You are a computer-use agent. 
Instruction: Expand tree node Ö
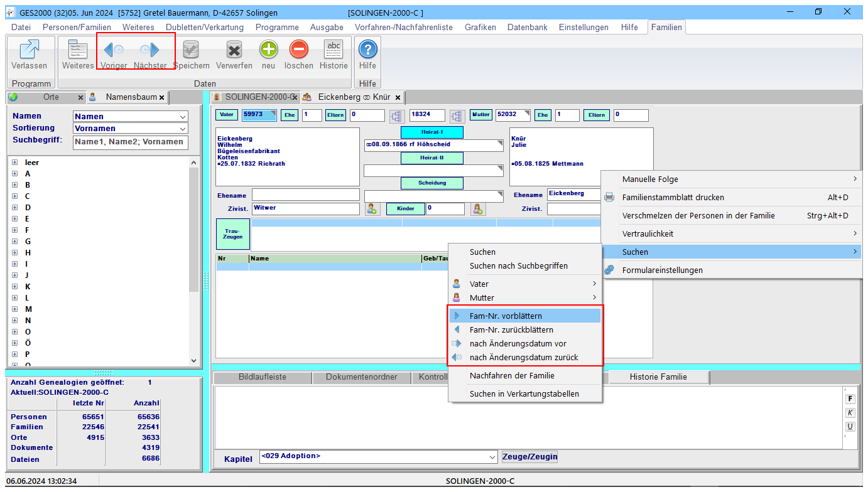pyautogui.click(x=14, y=343)
